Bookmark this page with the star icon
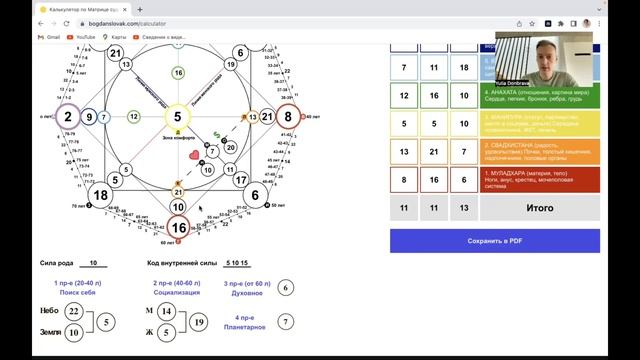 click(532, 24)
